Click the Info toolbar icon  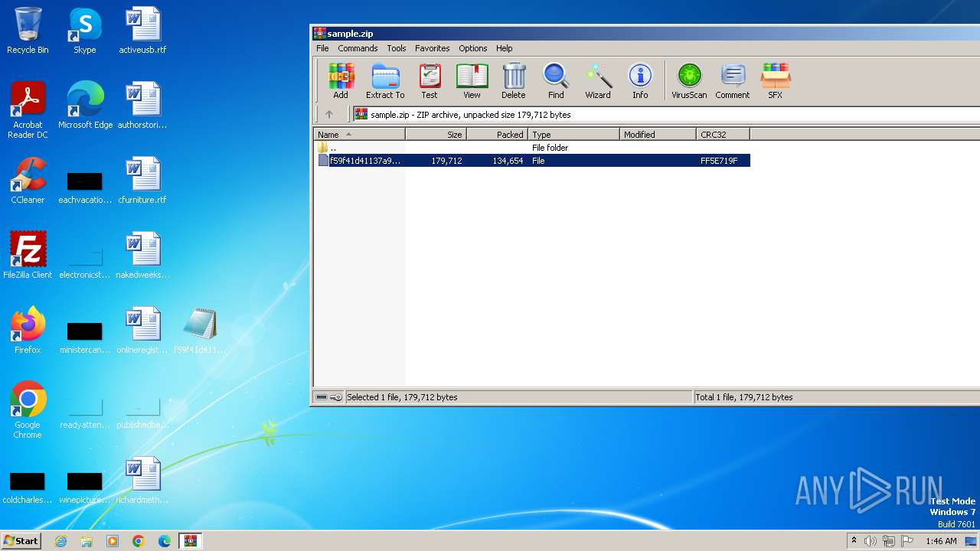[x=640, y=81]
